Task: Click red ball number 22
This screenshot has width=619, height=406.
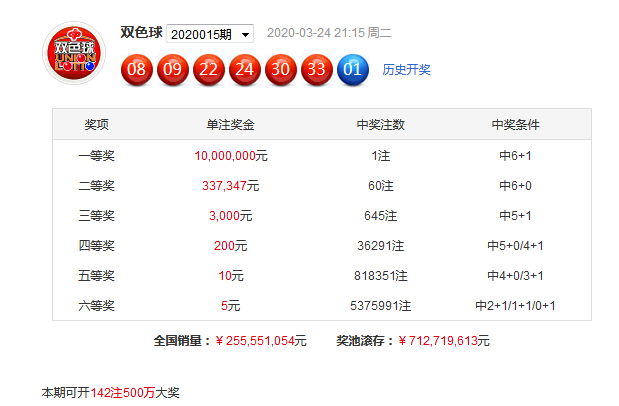Action: 208,70
